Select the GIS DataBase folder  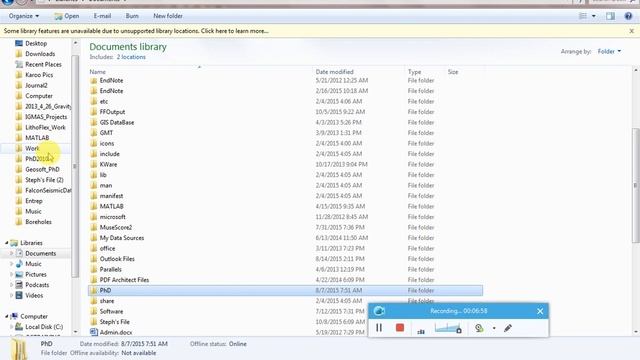pos(117,122)
